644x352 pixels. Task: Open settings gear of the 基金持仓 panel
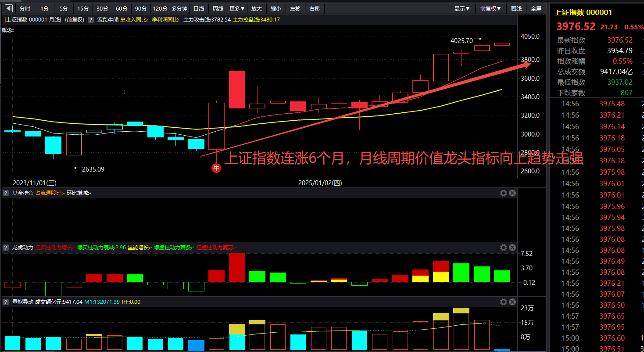(504, 193)
